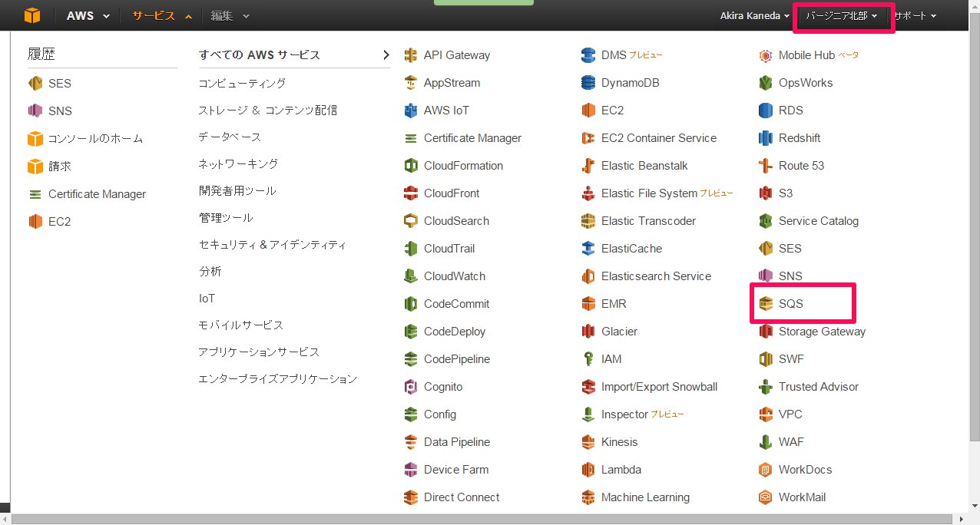Select the IoT category
The image size is (980, 525).
pyautogui.click(x=207, y=298)
